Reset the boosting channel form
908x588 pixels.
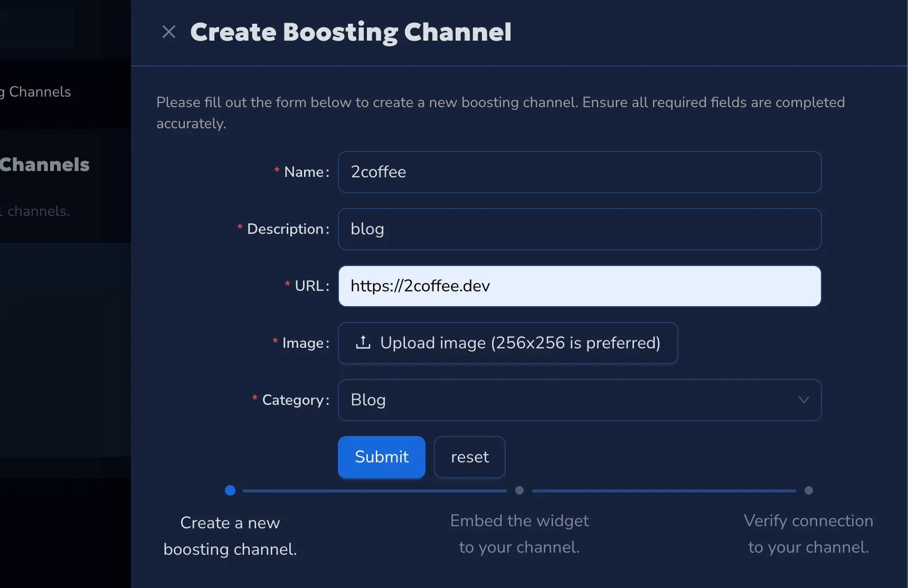[x=469, y=457]
